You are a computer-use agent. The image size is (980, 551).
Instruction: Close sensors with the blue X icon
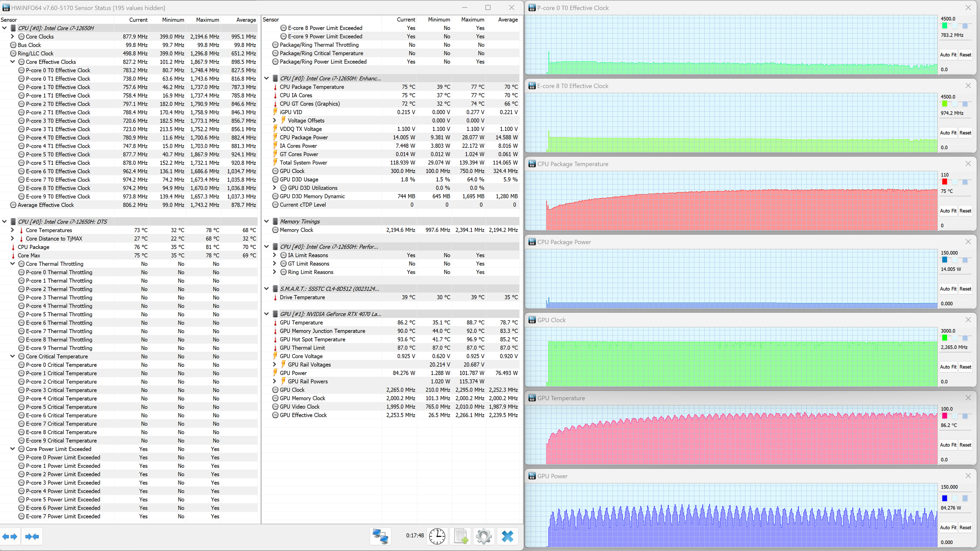coord(508,536)
